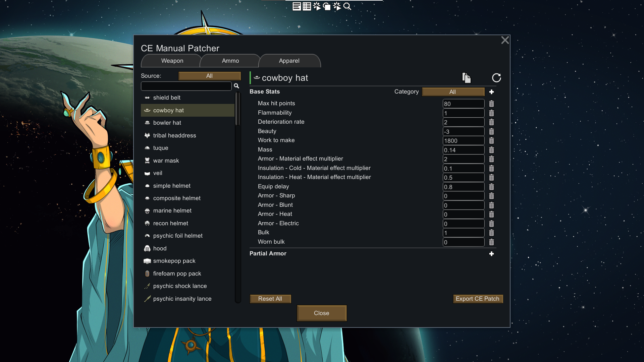The width and height of the screenshot is (644, 362).
Task: Delete the Beauty stat
Action: click(x=491, y=131)
